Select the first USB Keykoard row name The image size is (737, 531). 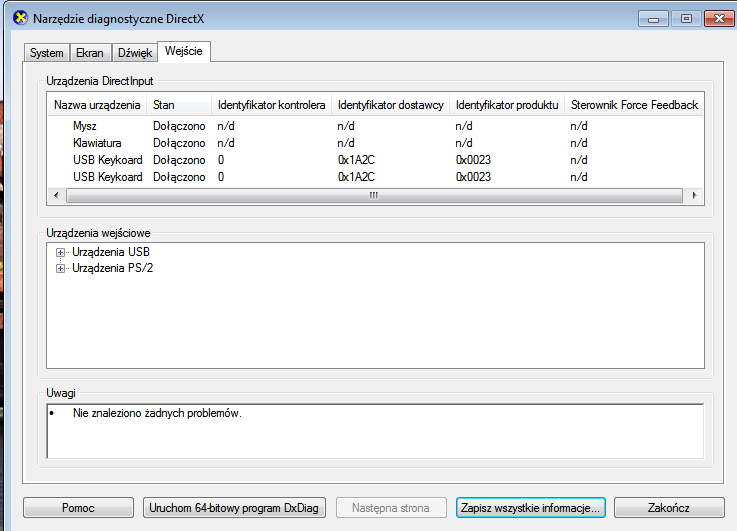click(108, 160)
